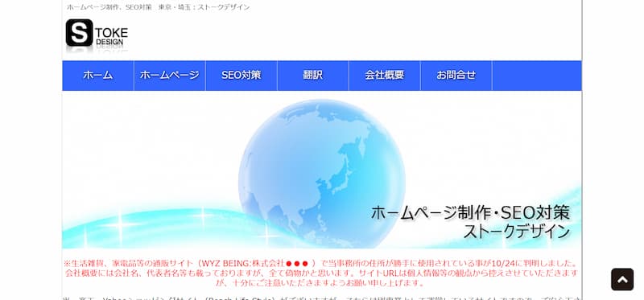This screenshot has width=644, height=300.
Task: Click the partially visible Yahoo shopping notice line
Action: (x=321, y=298)
